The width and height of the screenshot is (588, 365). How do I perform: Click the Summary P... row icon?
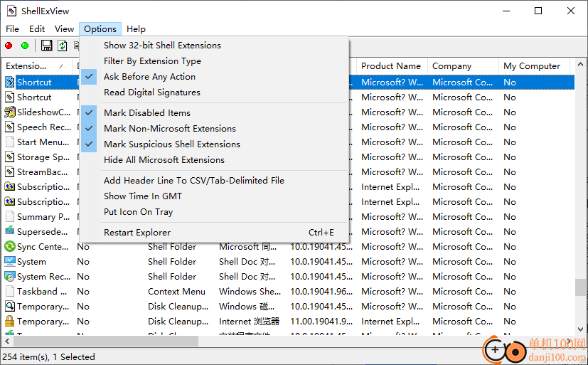click(x=10, y=216)
